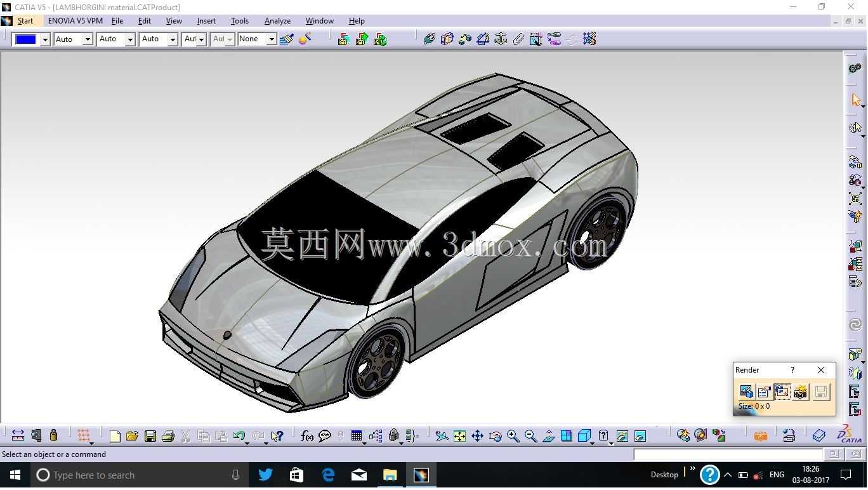This screenshot has height=490, width=868.
Task: Fit all geometry in view
Action: point(459,436)
